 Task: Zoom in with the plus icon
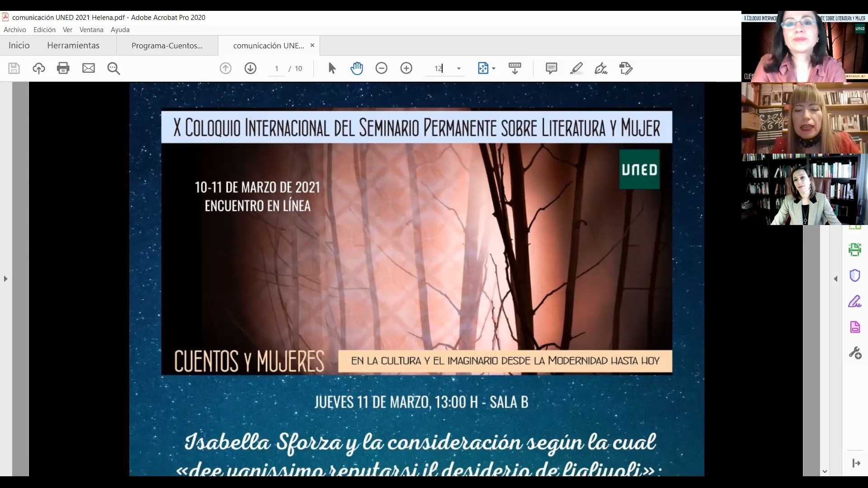[406, 68]
